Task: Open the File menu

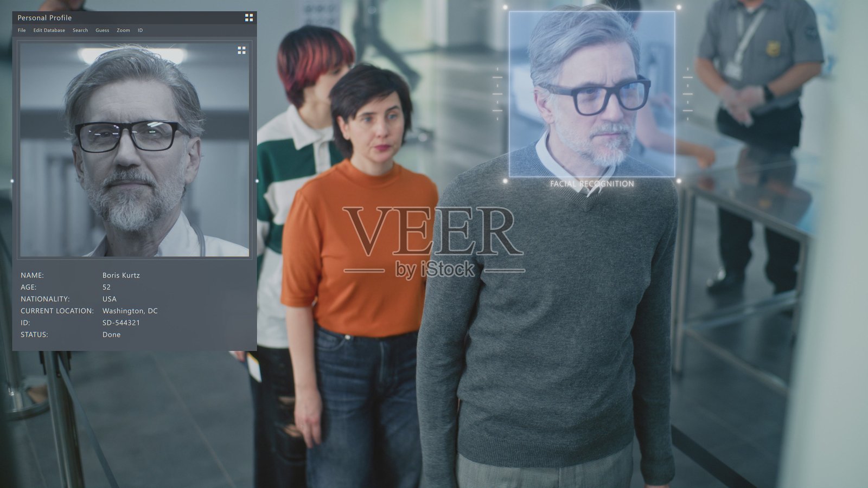Action: click(22, 30)
